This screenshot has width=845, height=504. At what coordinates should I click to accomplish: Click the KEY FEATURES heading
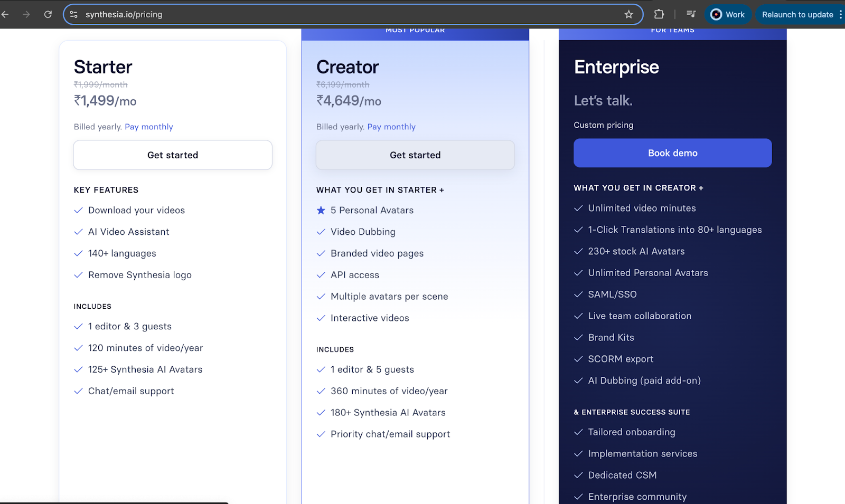(x=106, y=190)
